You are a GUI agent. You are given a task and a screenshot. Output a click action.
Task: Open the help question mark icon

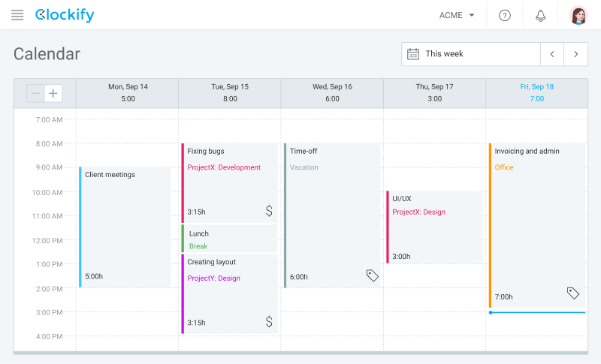[505, 15]
